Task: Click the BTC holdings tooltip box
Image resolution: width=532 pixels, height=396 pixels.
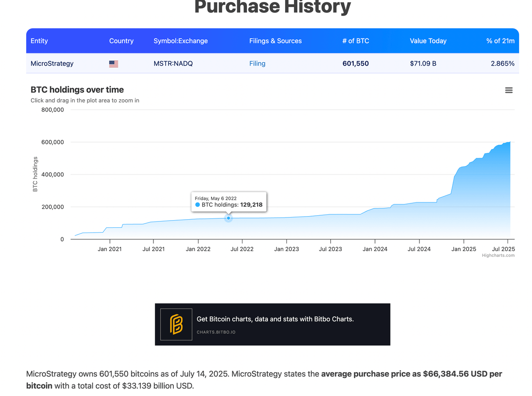Action: coord(228,201)
